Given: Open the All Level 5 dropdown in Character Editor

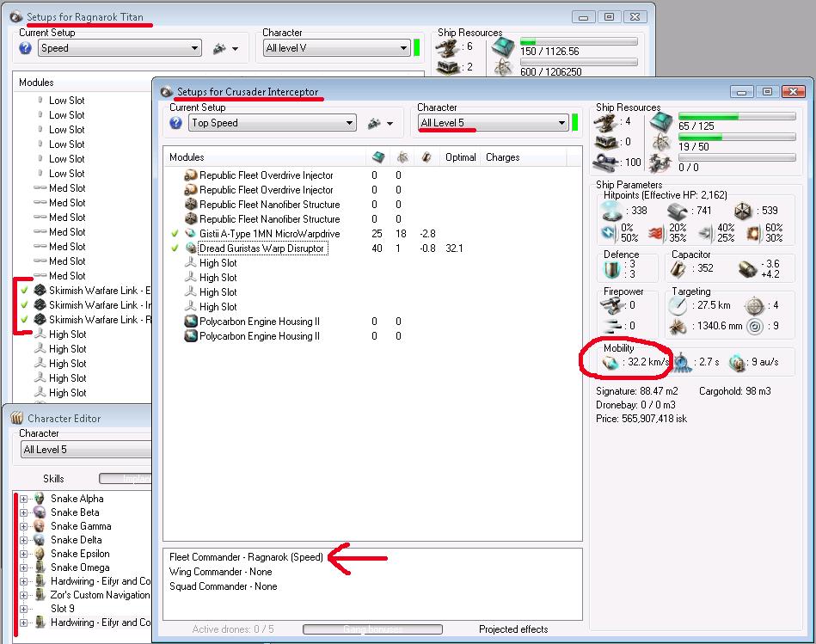Looking at the screenshot, I should 86,450.
